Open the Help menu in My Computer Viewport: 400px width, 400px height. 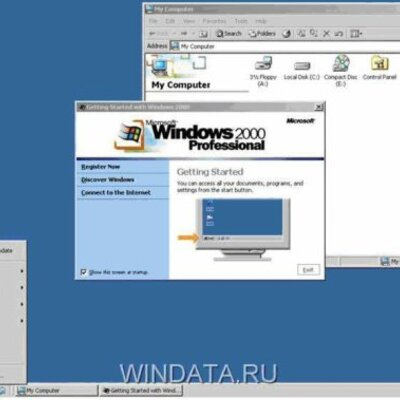[261, 21]
